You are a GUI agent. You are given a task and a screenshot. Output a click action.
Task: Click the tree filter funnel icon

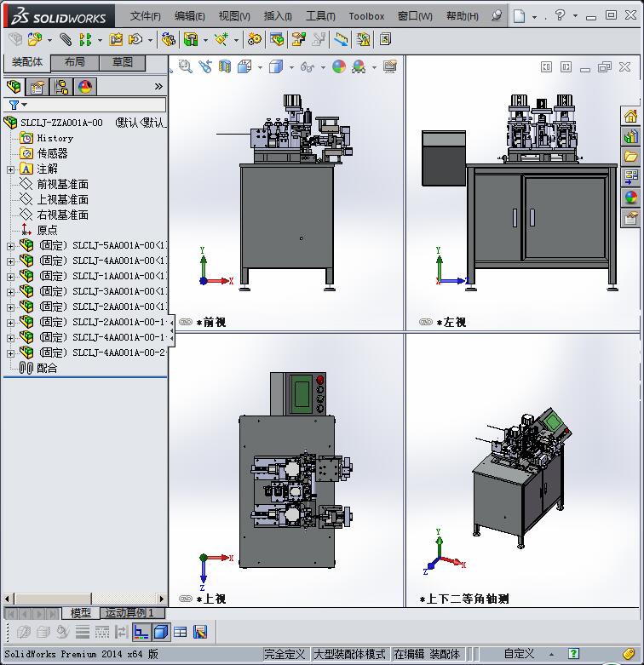pos(14,105)
